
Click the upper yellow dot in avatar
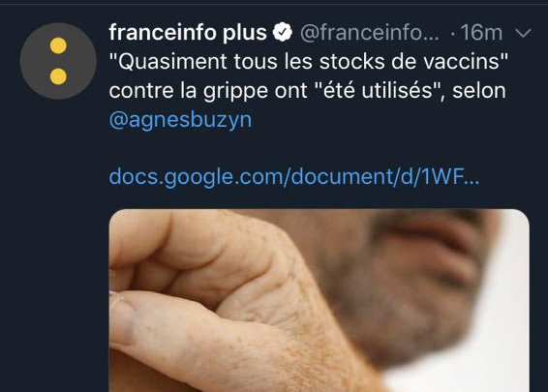[58, 45]
